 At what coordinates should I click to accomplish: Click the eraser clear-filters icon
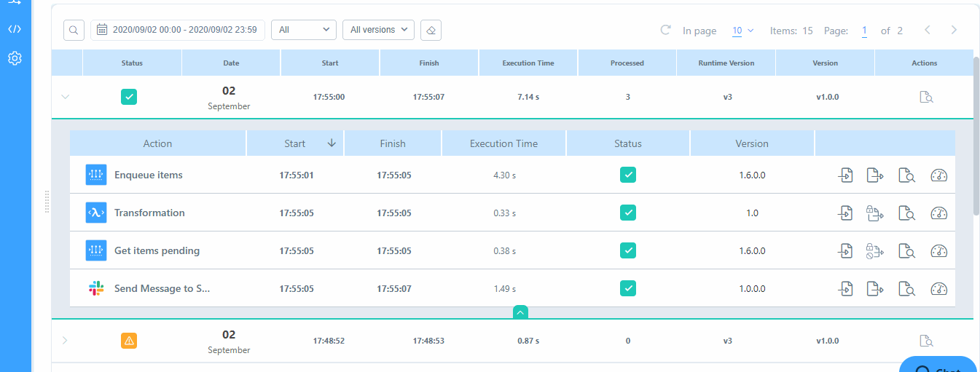point(431,30)
